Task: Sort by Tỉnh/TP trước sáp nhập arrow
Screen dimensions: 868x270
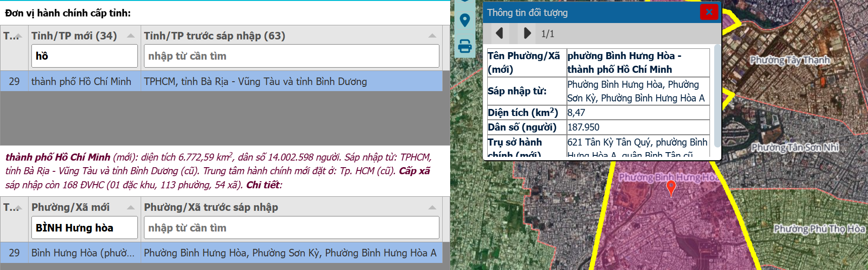Action: click(432, 36)
